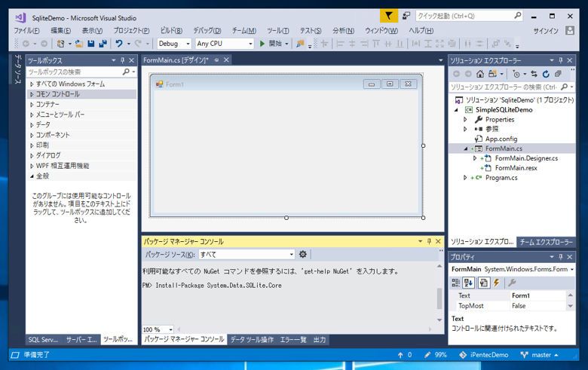Expand the Program.cs node
Screen dimensions: 588x370
[x=465, y=178]
